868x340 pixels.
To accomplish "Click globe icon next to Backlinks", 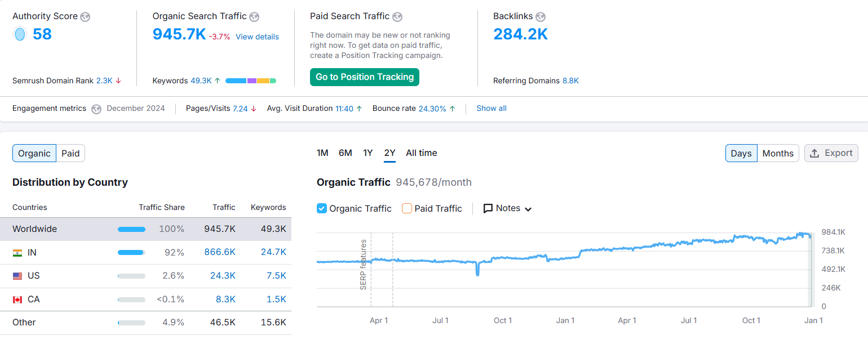I will [x=541, y=17].
